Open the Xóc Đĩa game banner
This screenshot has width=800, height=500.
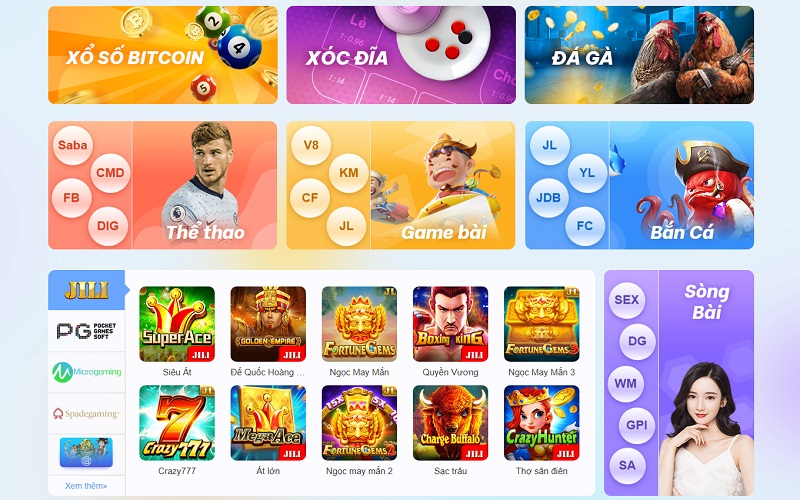[401, 55]
